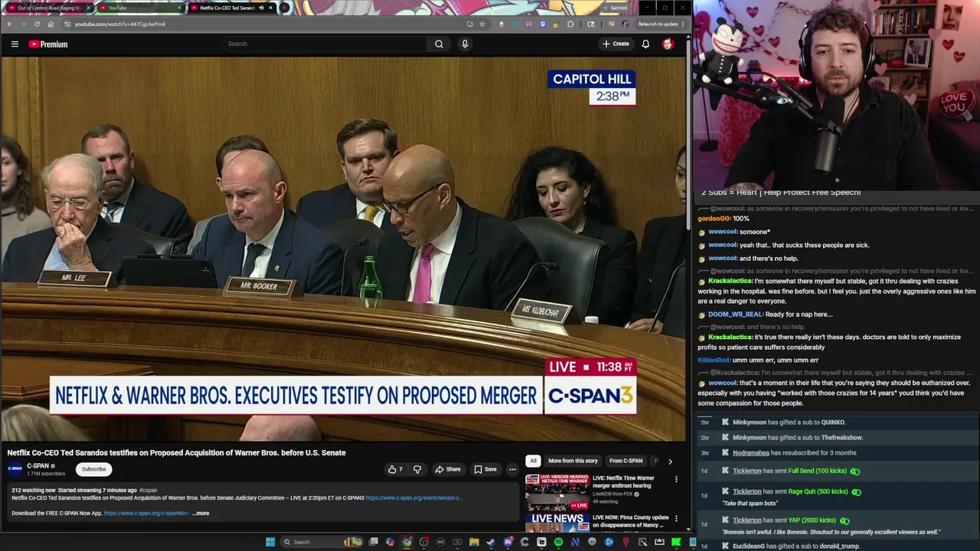Open new browser tab
This screenshot has width=980, height=551.
285,8
